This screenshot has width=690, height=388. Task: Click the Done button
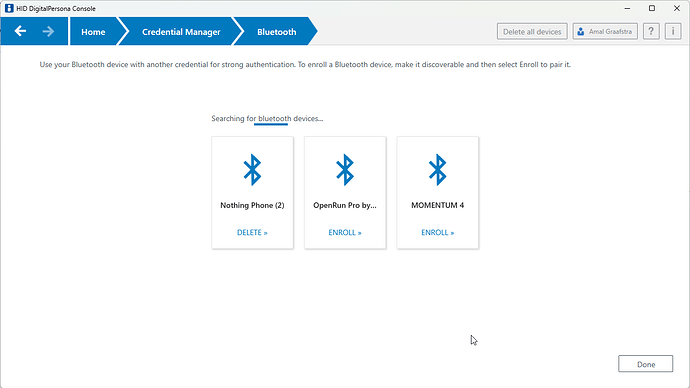tap(646, 364)
